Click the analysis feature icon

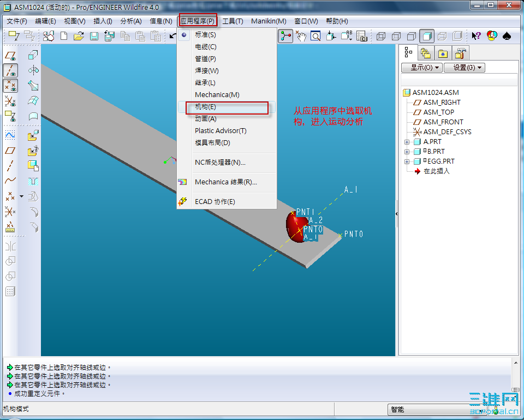pos(10,227)
